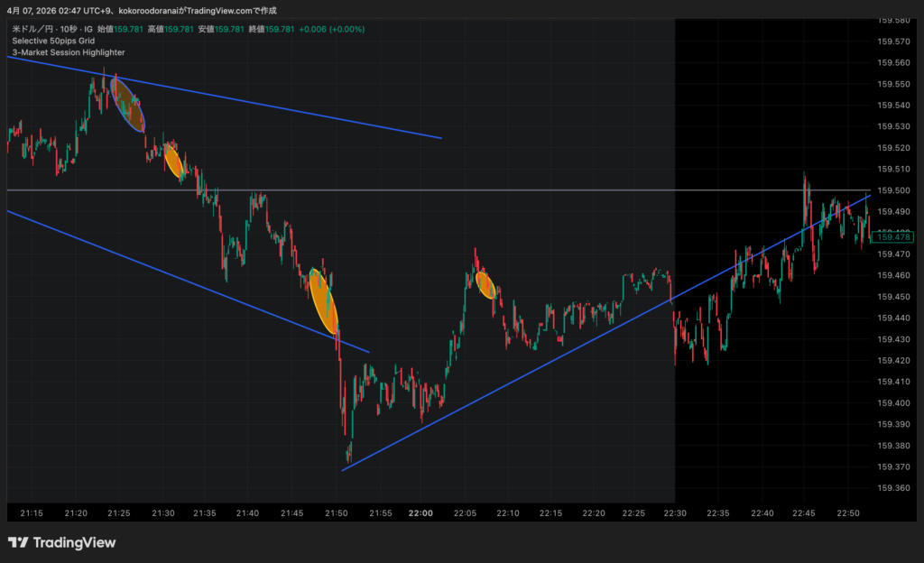This screenshot has height=563, width=924.
Task: Open the 3-Market Session Highlighter label
Action: 69,52
